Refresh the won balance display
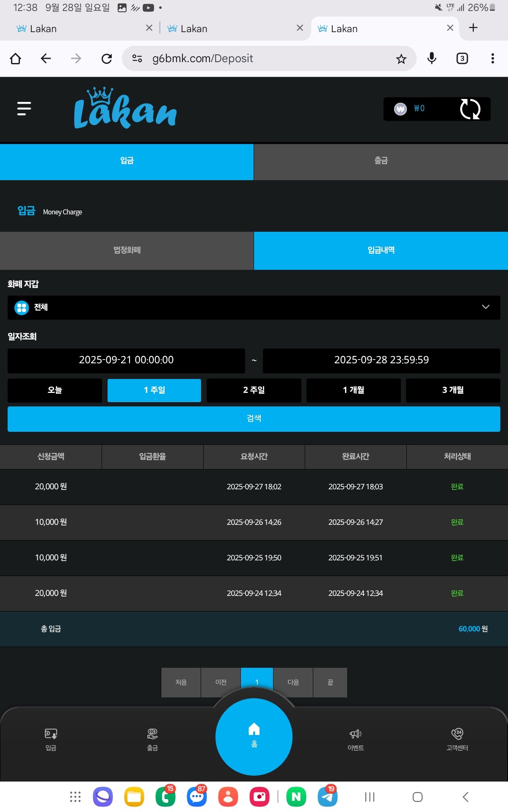 pos(469,109)
